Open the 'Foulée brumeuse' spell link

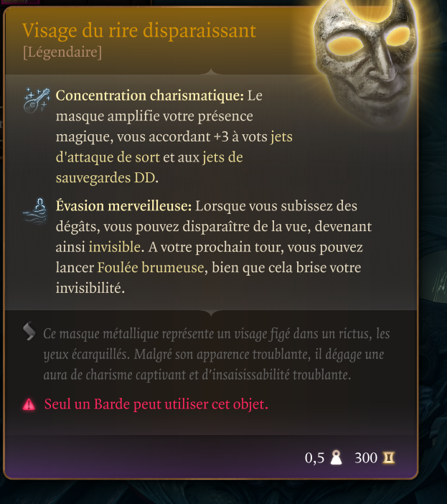[x=151, y=268]
